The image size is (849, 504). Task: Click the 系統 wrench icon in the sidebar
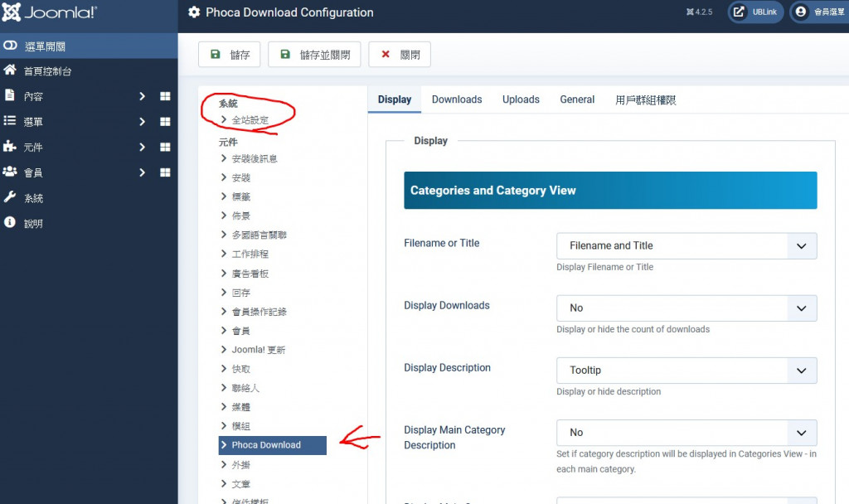click(x=10, y=197)
